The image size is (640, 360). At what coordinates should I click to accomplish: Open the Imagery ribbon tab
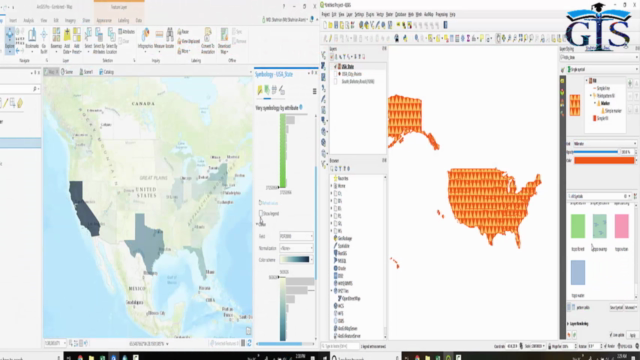(x=70, y=20)
